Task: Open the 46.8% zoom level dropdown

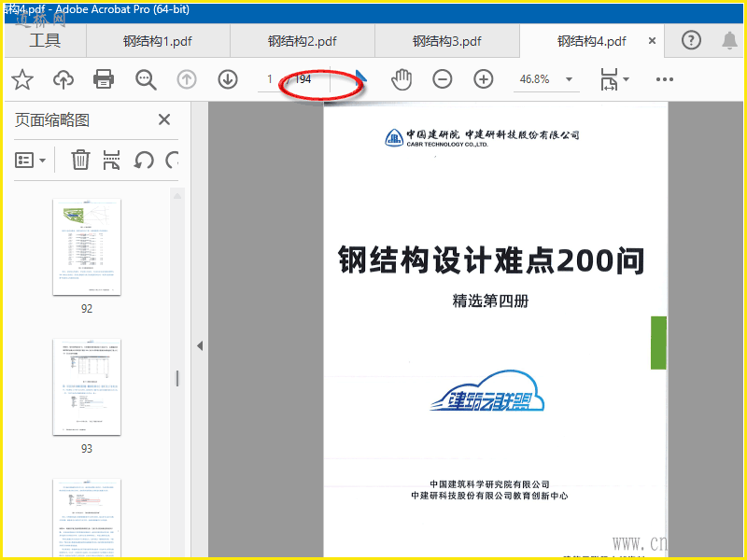Action: tap(569, 79)
